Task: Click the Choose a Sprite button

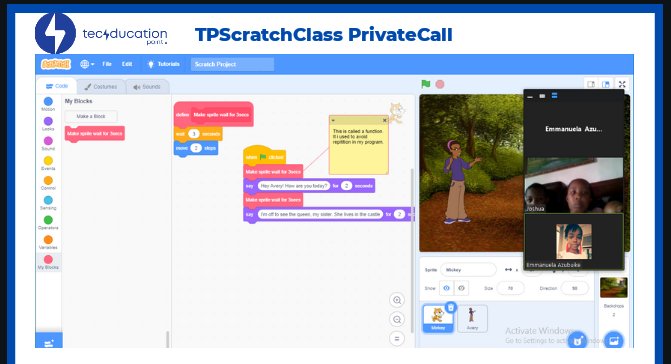Action: 577,340
